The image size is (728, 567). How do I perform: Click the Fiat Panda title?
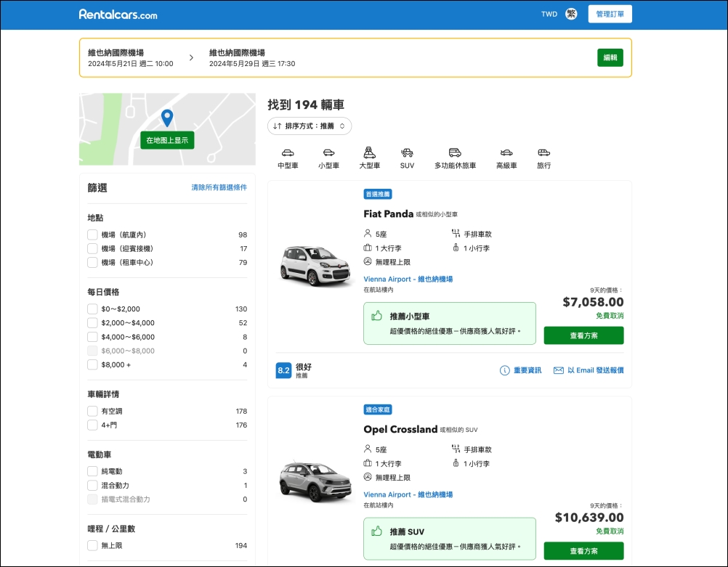coord(389,214)
